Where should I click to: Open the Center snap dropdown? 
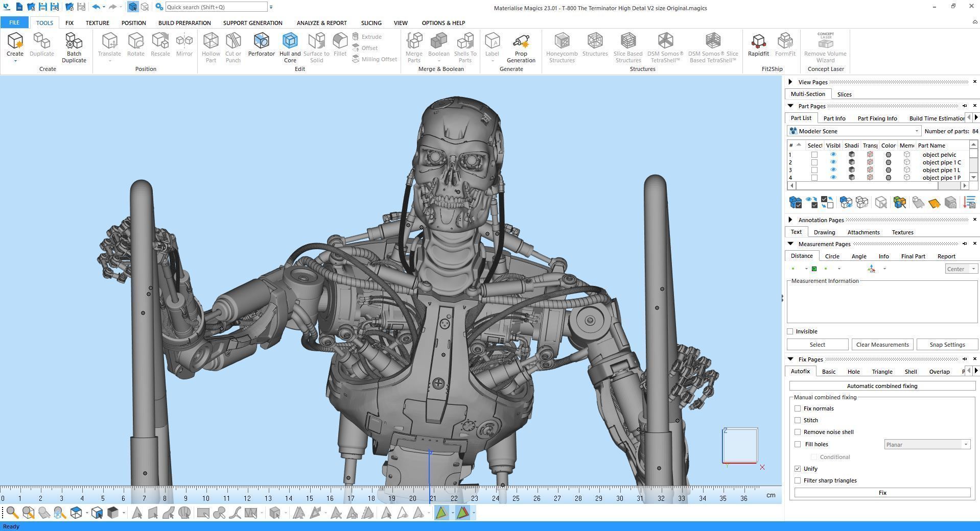[x=961, y=269]
